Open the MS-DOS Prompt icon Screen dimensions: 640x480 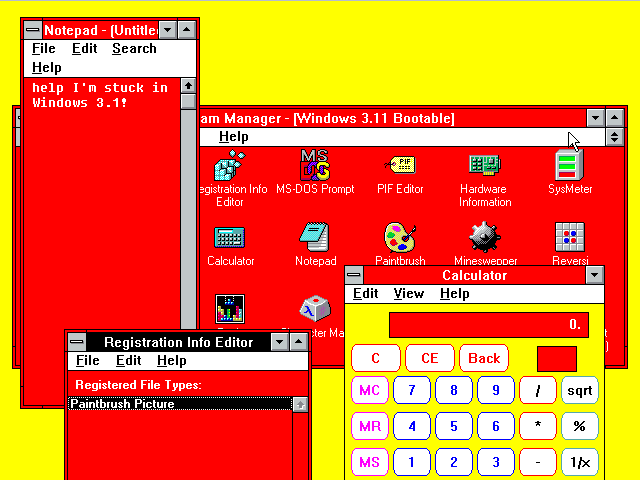(315, 165)
